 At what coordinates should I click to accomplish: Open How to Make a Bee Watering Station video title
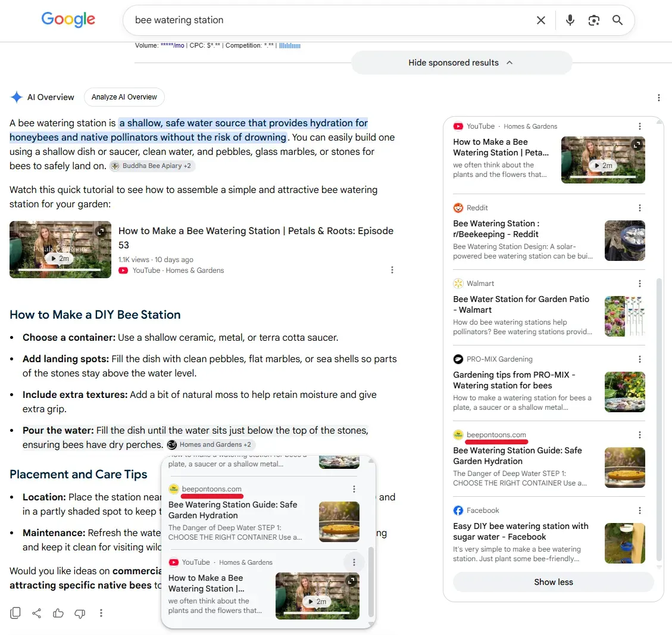click(x=256, y=238)
